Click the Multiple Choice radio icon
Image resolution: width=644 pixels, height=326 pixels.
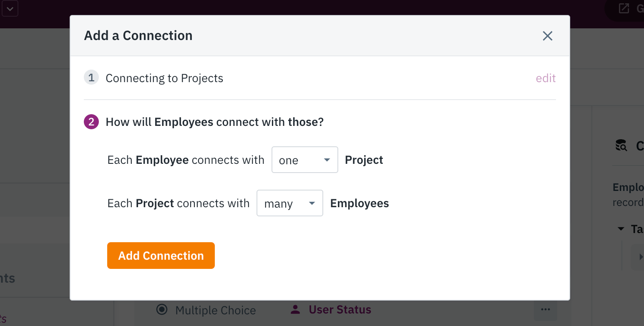[162, 310]
